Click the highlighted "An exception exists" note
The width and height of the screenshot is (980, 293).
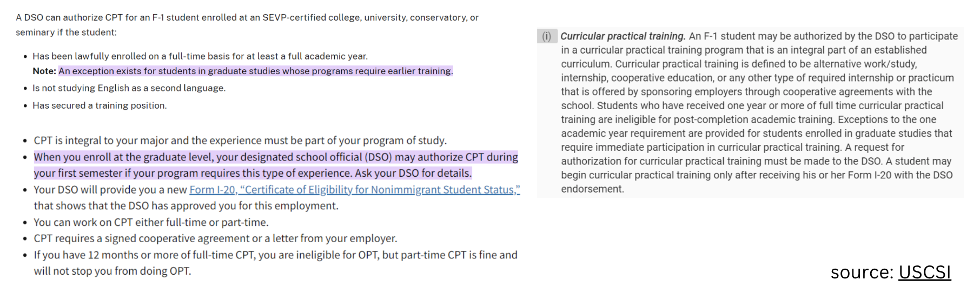[x=255, y=71]
